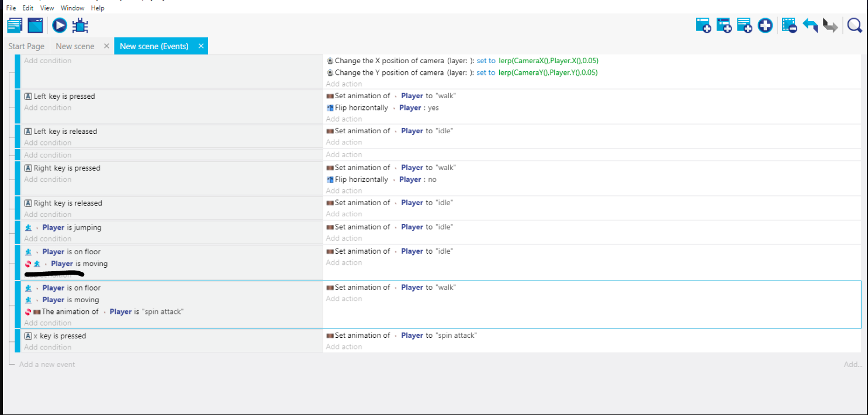The height and width of the screenshot is (415, 868).
Task: Select the 'Left key is pressed' condition
Action: pos(64,96)
